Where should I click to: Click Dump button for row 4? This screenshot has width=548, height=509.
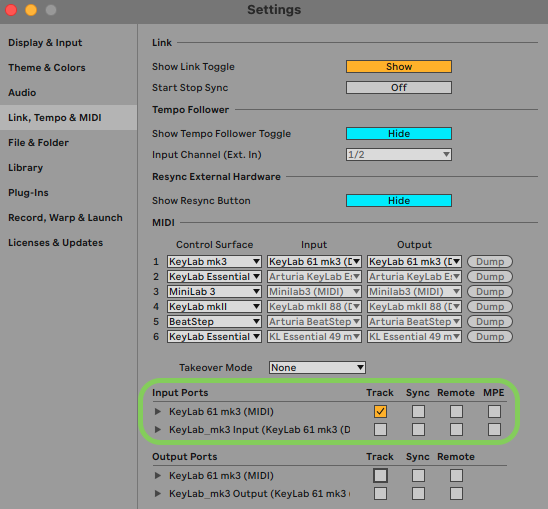pyautogui.click(x=490, y=307)
